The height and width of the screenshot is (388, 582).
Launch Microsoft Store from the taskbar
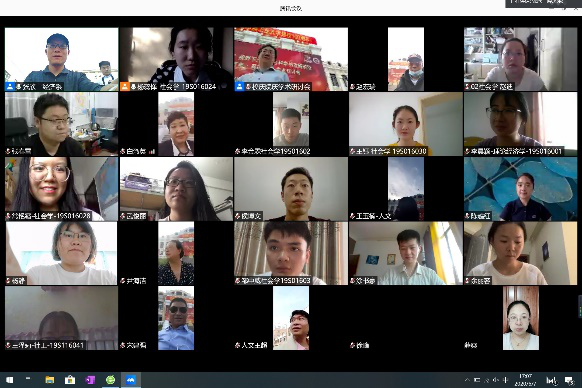[x=70, y=380]
